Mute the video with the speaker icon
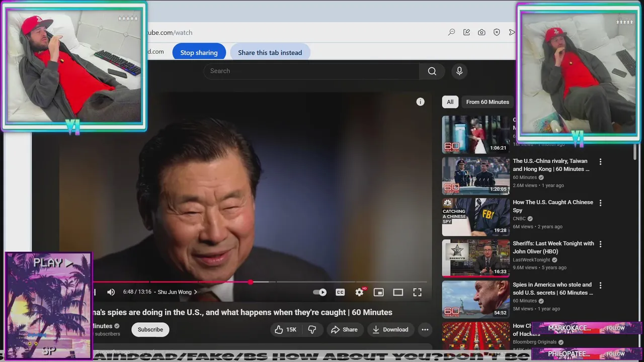Image resolution: width=644 pixels, height=362 pixels. [111, 292]
